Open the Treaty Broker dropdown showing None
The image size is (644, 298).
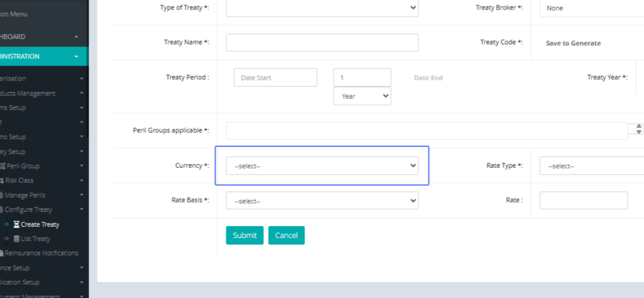(x=590, y=8)
